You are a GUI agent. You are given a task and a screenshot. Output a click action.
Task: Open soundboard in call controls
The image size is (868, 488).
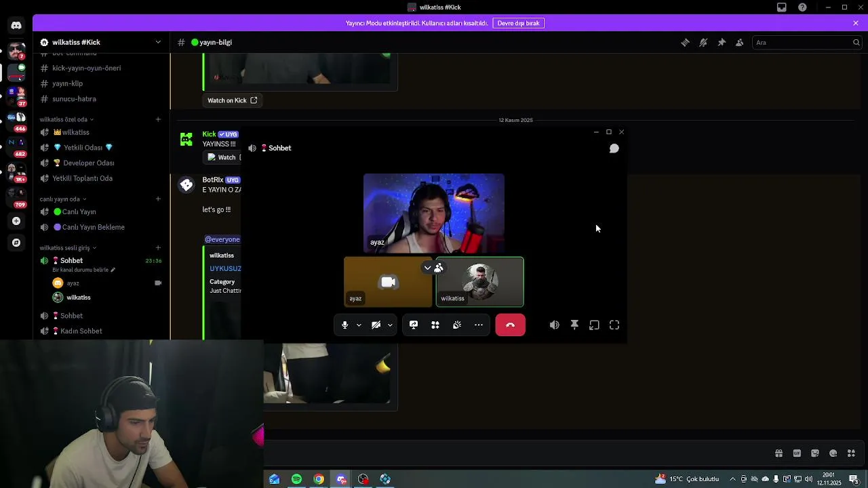[457, 325]
